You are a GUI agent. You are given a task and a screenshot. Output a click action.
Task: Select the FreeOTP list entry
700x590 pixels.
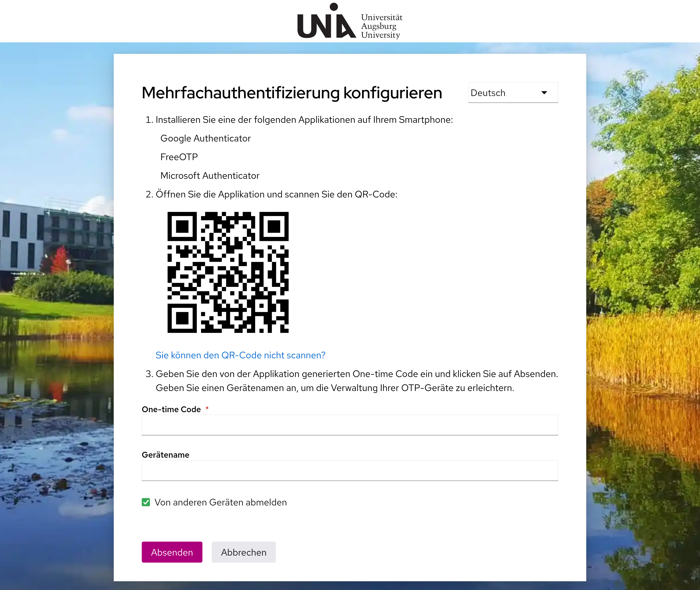click(x=179, y=157)
